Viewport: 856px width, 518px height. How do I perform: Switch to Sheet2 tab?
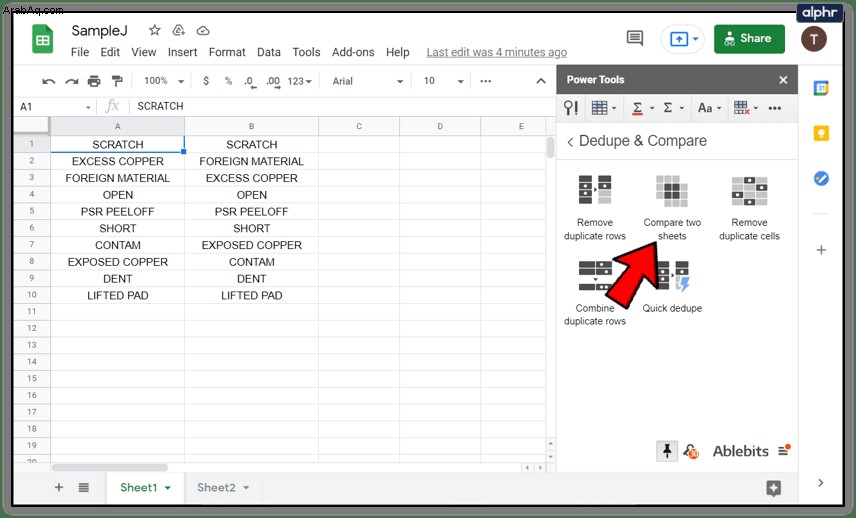216,487
